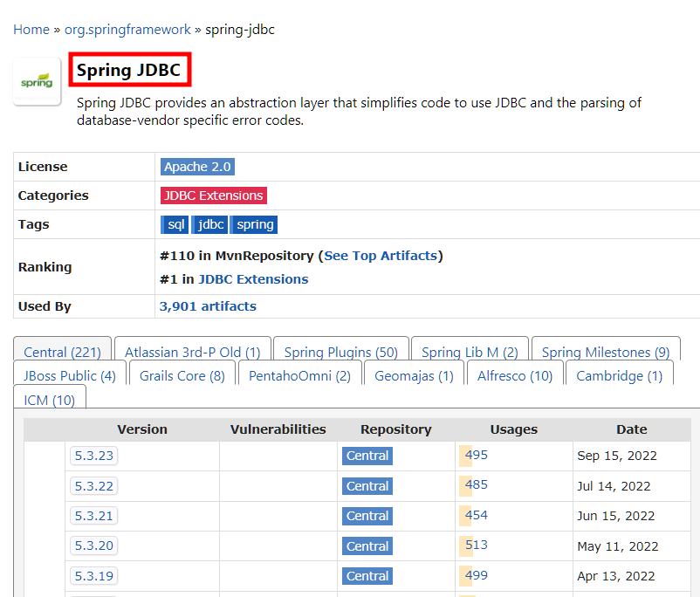Viewport: 700px width, 597px height.
Task: Click the Usages column header
Action: pyautogui.click(x=514, y=429)
